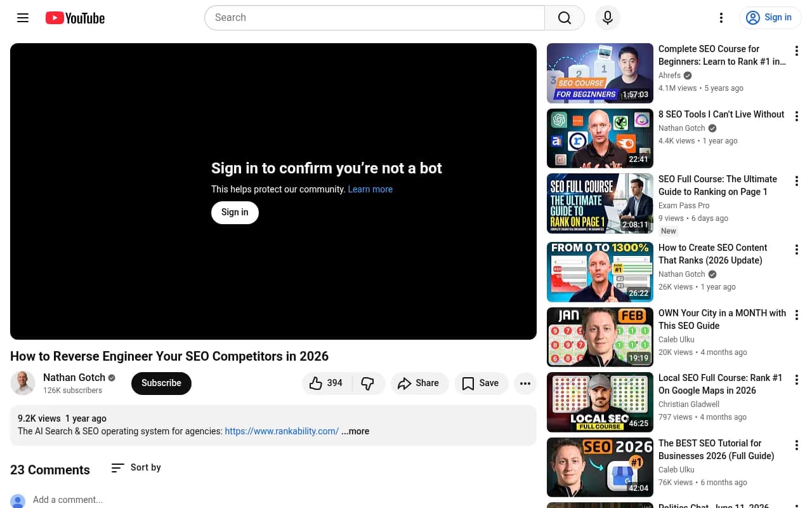The width and height of the screenshot is (812, 508).
Task: Click title How to Create SEO Content That Ranks
Action: [x=712, y=254]
